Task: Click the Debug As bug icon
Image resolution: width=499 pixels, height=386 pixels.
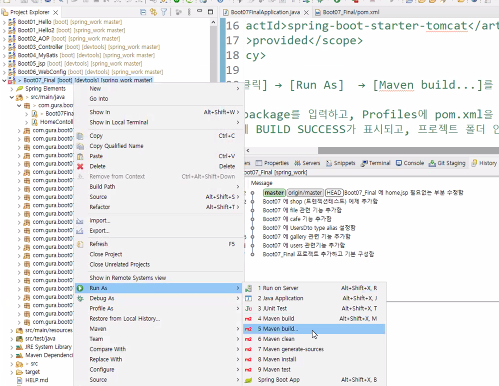Action: pyautogui.click(x=80, y=299)
